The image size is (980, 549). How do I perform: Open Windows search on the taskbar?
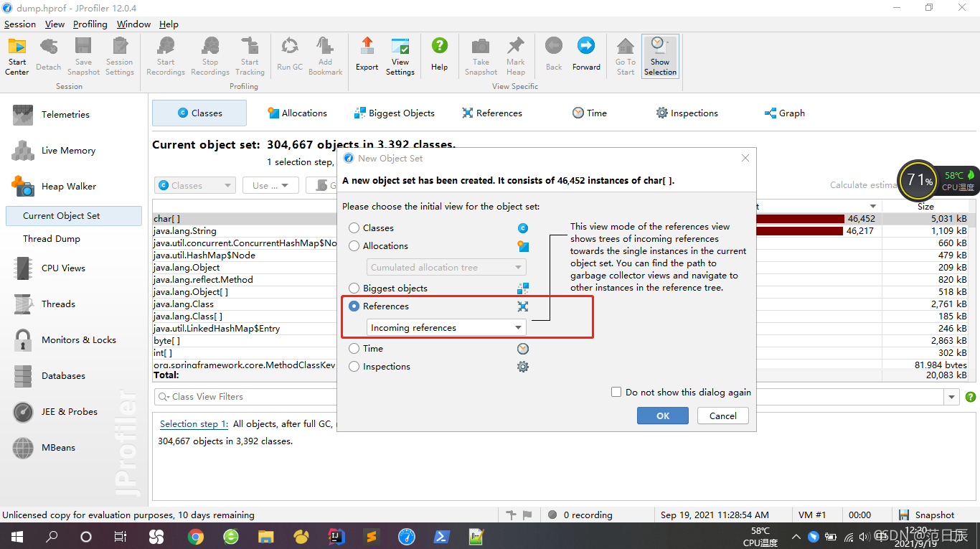[x=52, y=535]
